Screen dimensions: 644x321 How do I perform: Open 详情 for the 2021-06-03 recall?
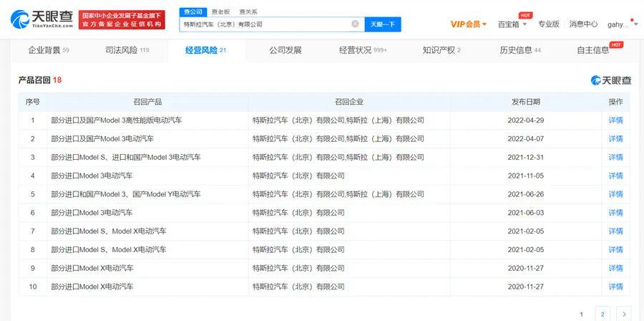[615, 213]
